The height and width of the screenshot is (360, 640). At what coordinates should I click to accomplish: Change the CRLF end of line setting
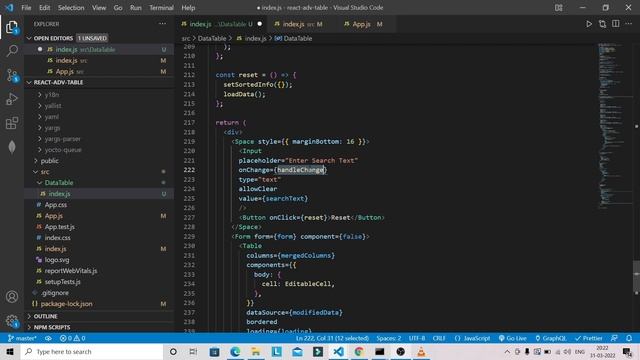[439, 338]
